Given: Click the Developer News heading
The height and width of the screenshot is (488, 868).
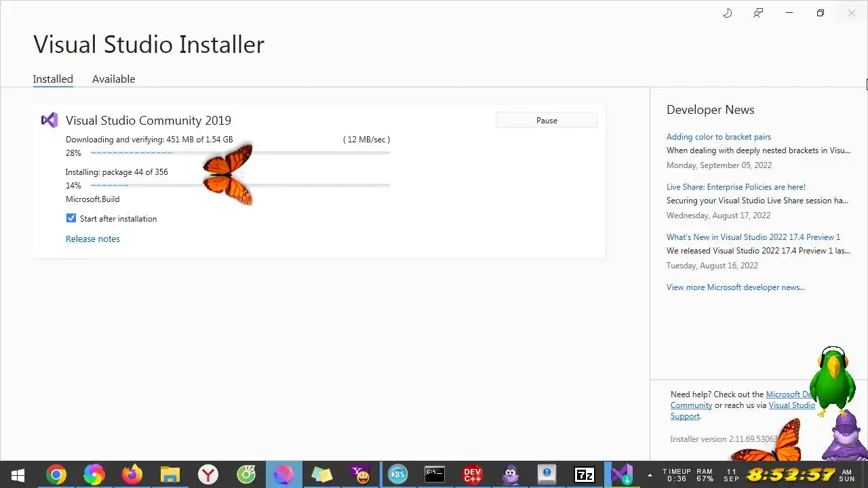Looking at the screenshot, I should point(710,110).
